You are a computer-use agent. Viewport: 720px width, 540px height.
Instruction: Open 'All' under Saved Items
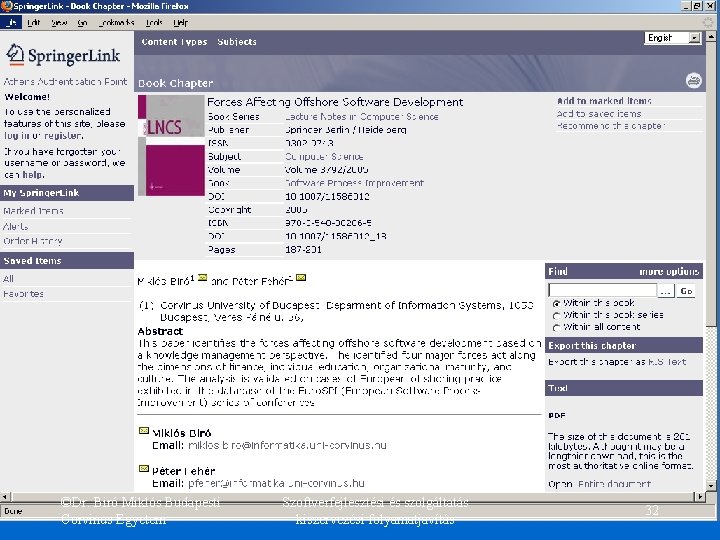(x=8, y=279)
